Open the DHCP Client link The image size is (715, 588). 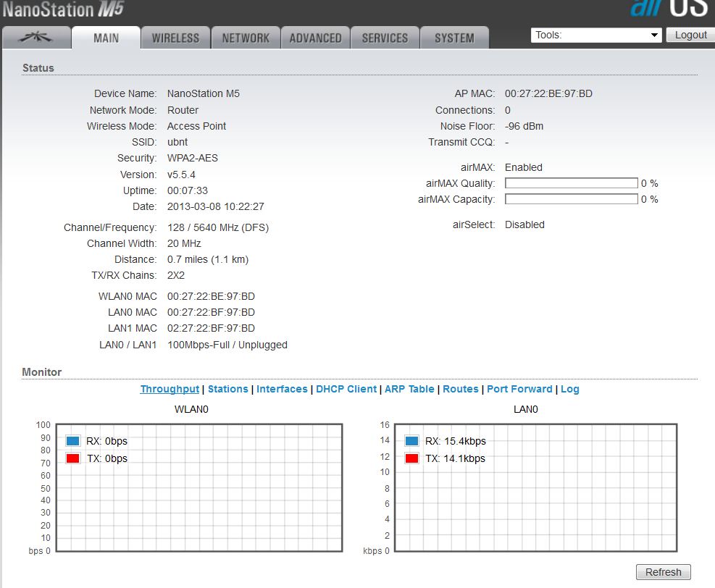[346, 389]
